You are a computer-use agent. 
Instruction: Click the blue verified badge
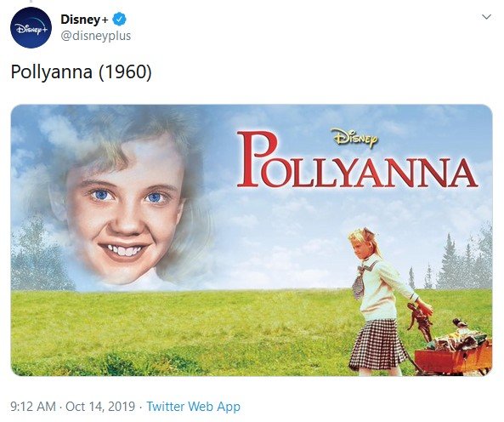point(119,20)
